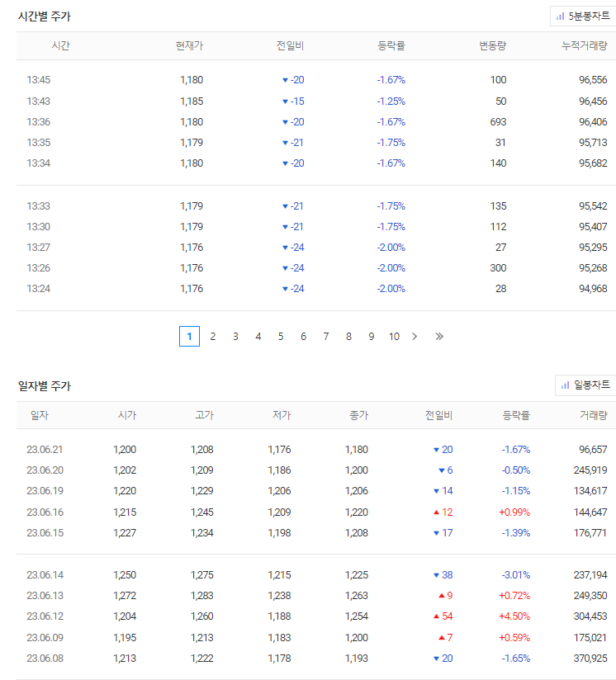
Task: Click volume 245,919 on 23.06.20
Action: tap(590, 470)
